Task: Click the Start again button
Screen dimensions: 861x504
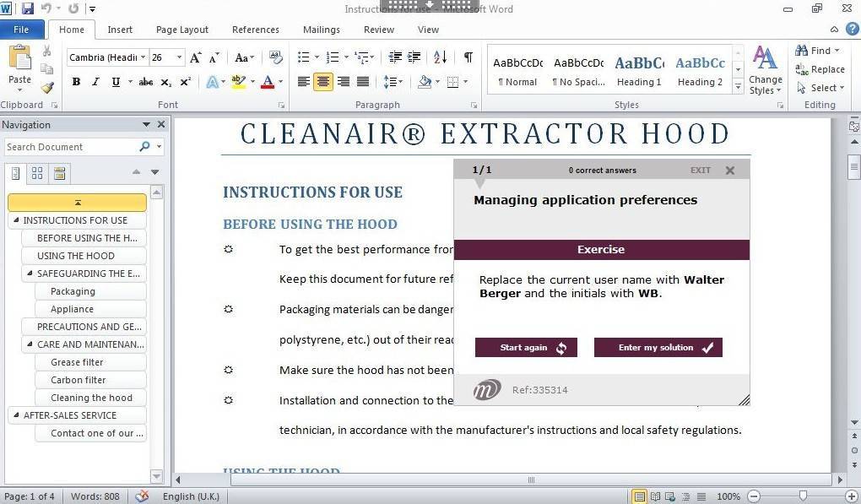Action: pos(526,348)
